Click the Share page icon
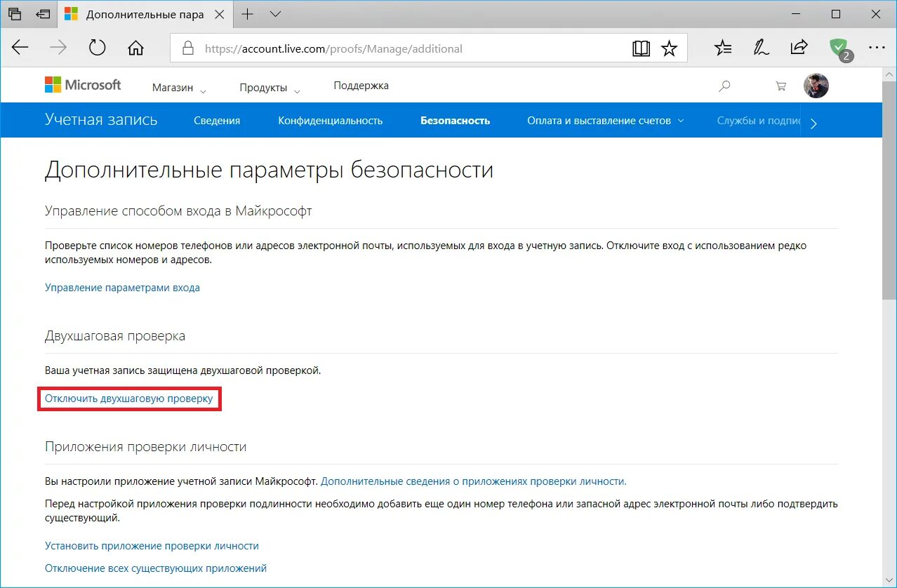Image resolution: width=897 pixels, height=588 pixels. [x=799, y=48]
